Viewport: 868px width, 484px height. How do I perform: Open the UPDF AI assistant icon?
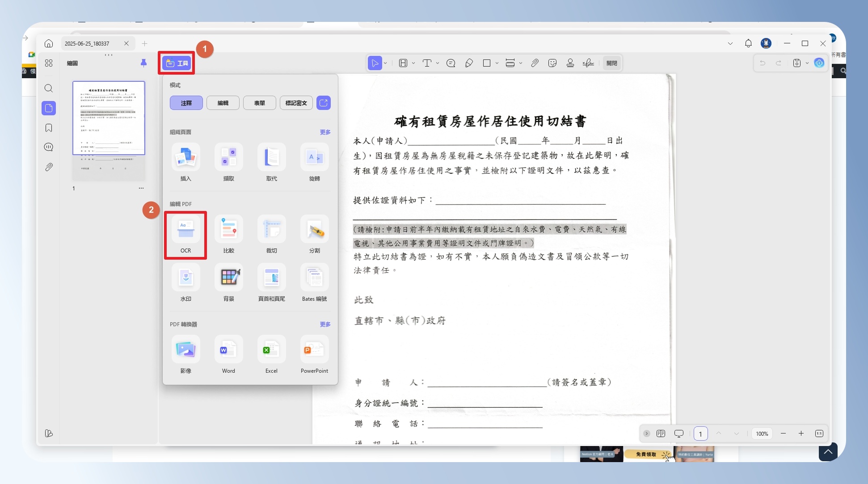819,63
